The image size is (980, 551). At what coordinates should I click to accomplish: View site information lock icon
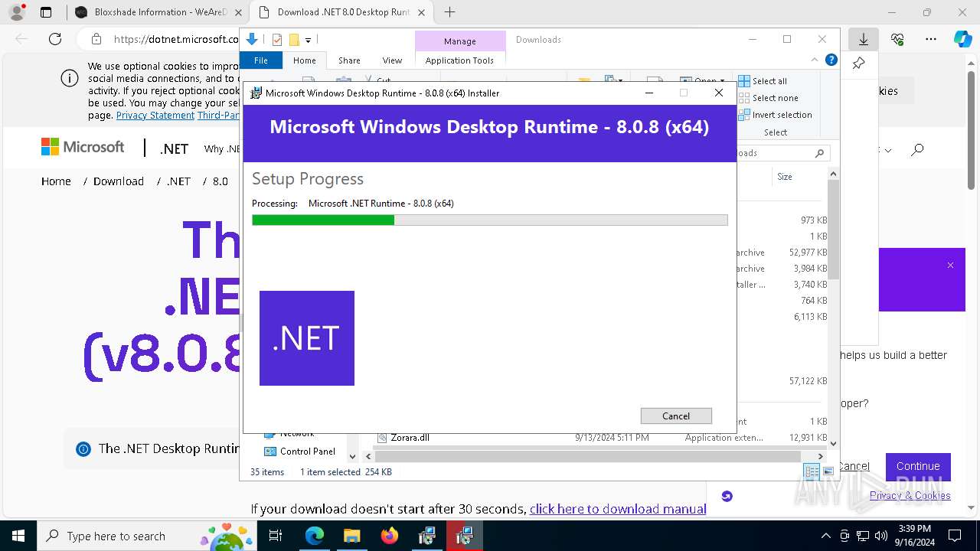tap(96, 39)
